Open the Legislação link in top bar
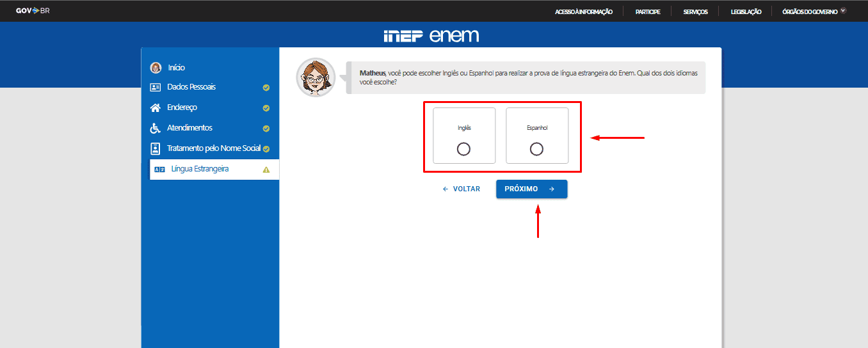Image resolution: width=868 pixels, height=348 pixels. (x=746, y=12)
